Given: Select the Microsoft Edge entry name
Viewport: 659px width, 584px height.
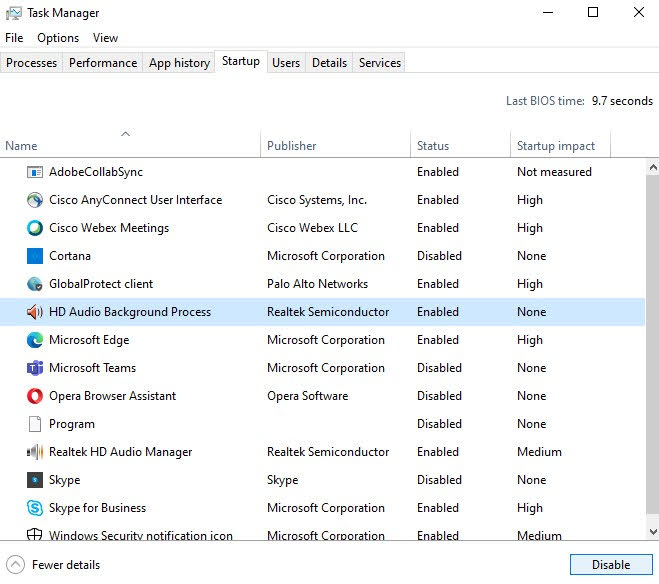Looking at the screenshot, I should 89,340.
